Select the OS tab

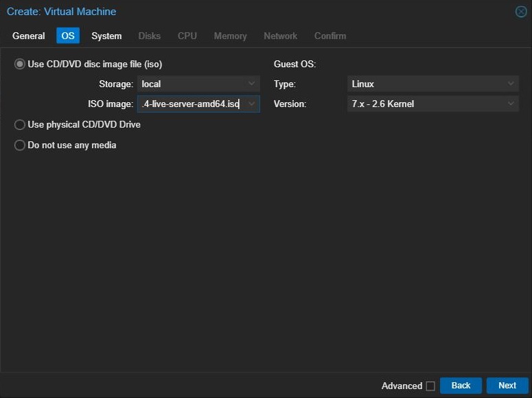[68, 36]
